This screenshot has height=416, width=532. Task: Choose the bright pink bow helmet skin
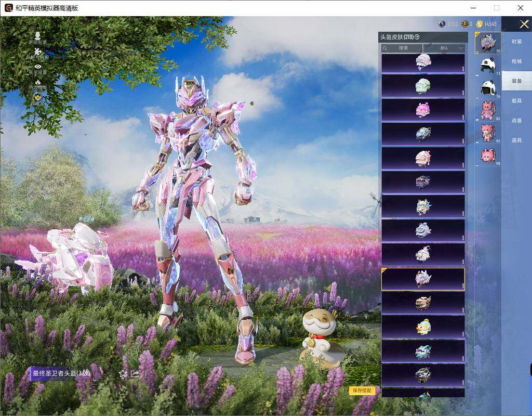click(x=423, y=110)
